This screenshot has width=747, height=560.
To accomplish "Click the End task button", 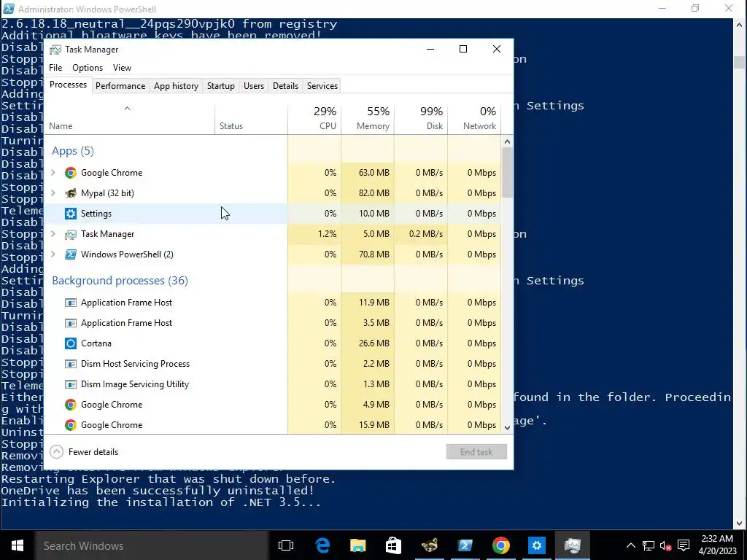I will (x=476, y=452).
